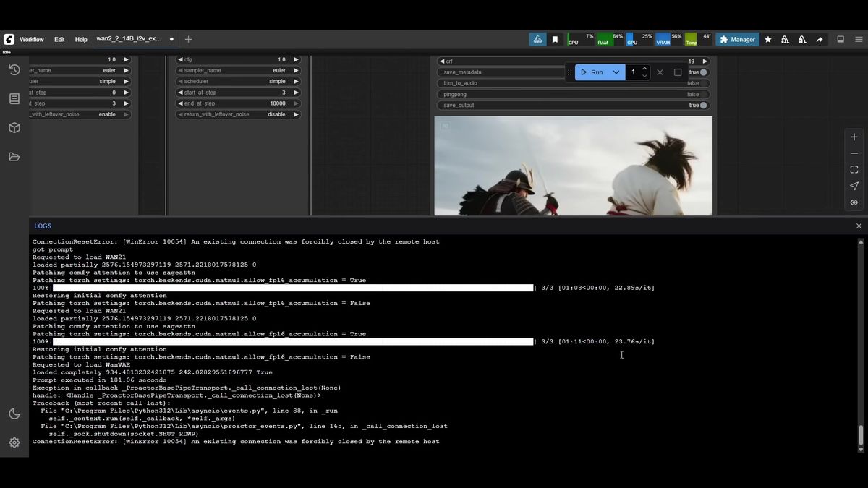This screenshot has width=868, height=488.
Task: Next scheduler option in middle node
Action: click(296, 82)
